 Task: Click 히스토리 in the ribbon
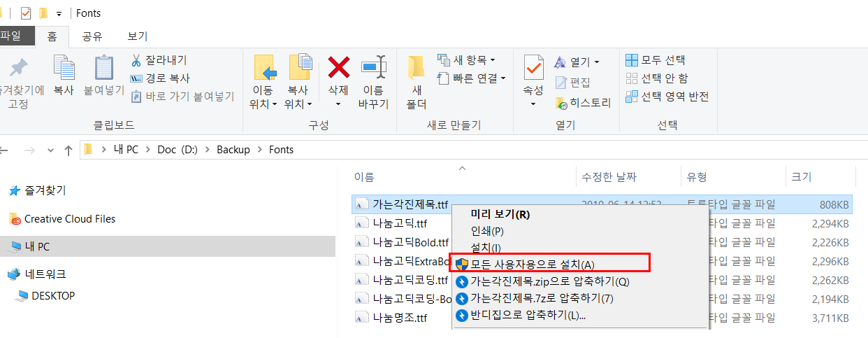[x=583, y=103]
